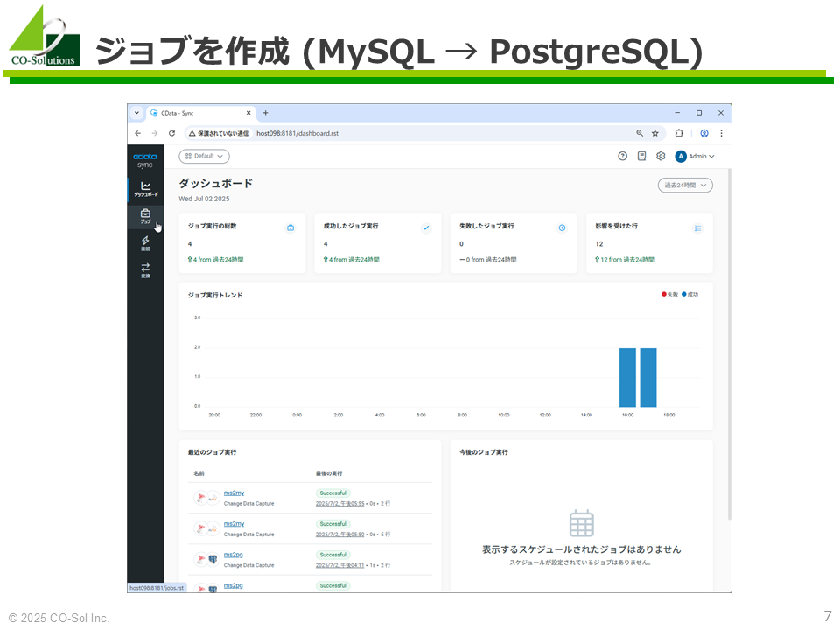
Task: Click the first ms2my job source icons
Action: (x=206, y=498)
